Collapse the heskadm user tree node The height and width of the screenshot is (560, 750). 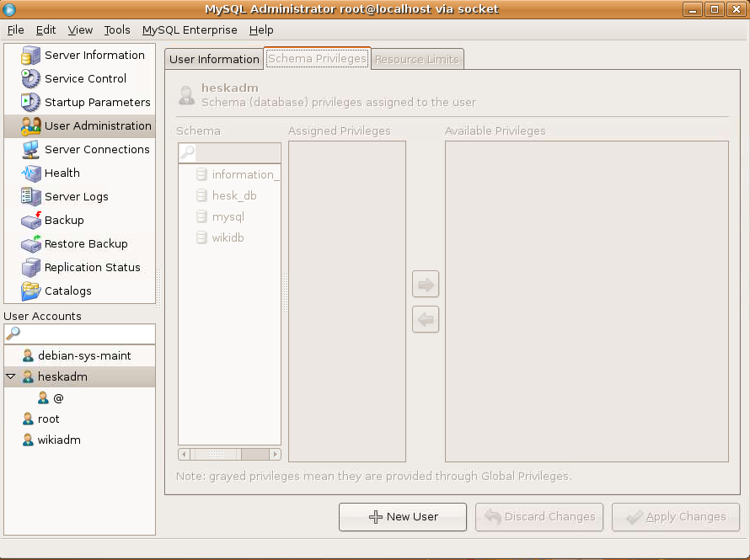coord(11,376)
